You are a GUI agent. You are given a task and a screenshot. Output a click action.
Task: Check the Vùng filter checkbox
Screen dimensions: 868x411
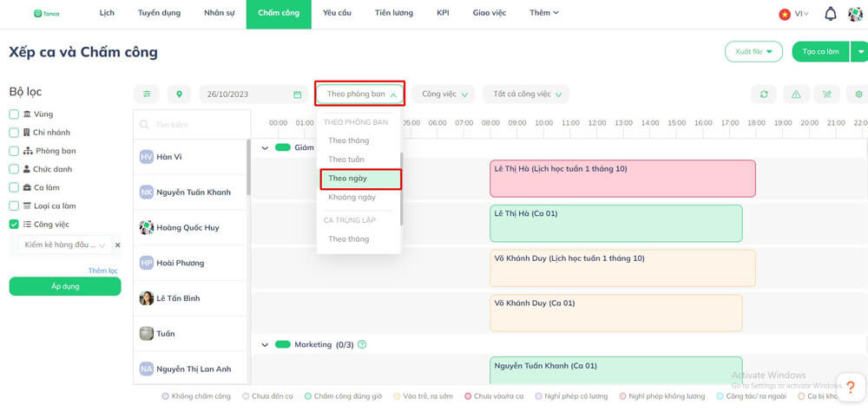point(14,114)
